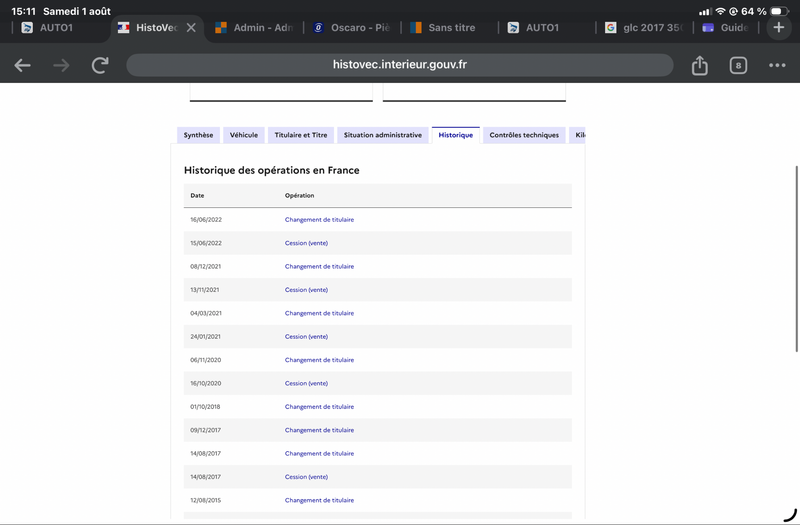Click the page vertical scrollbar

coord(796,259)
